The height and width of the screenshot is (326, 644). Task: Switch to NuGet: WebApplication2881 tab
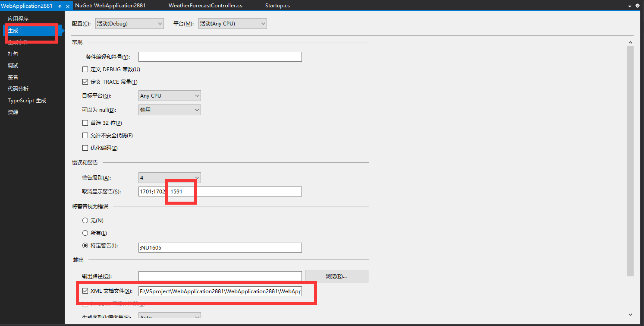[x=110, y=6]
